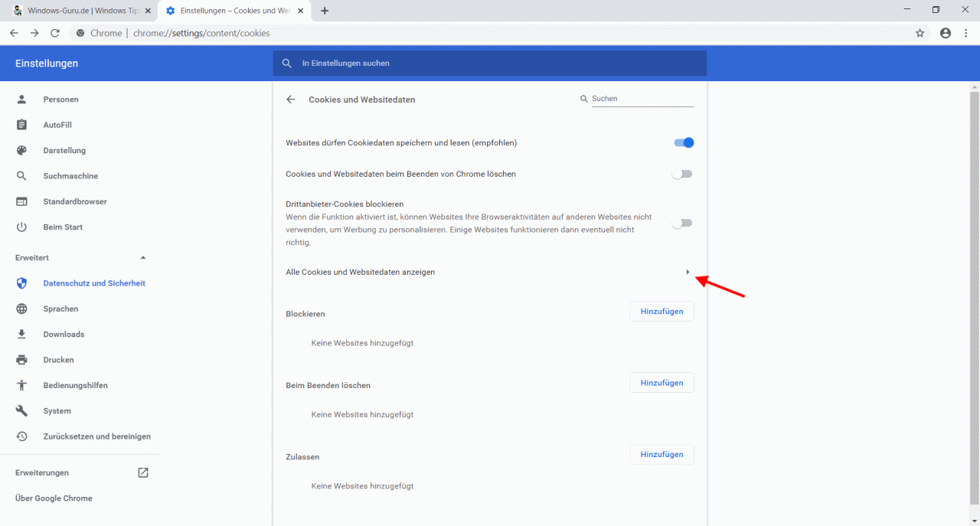
Task: Open the Chrome three-dot menu
Action: [x=967, y=33]
